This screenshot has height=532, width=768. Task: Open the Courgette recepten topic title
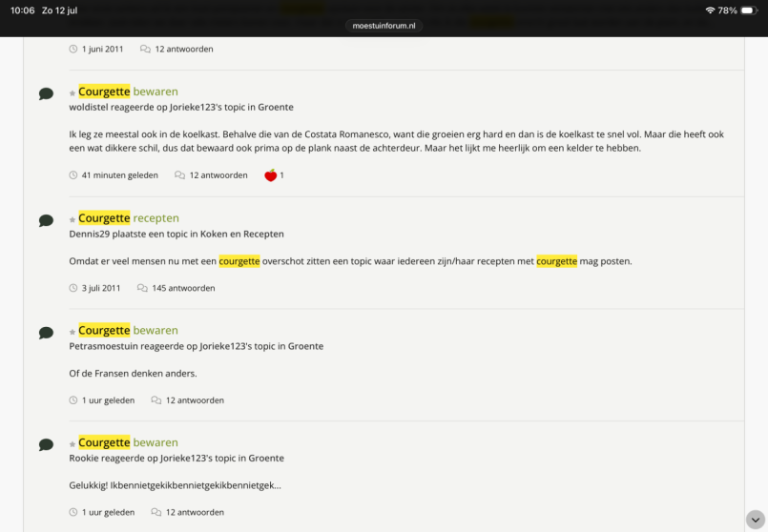[129, 217]
